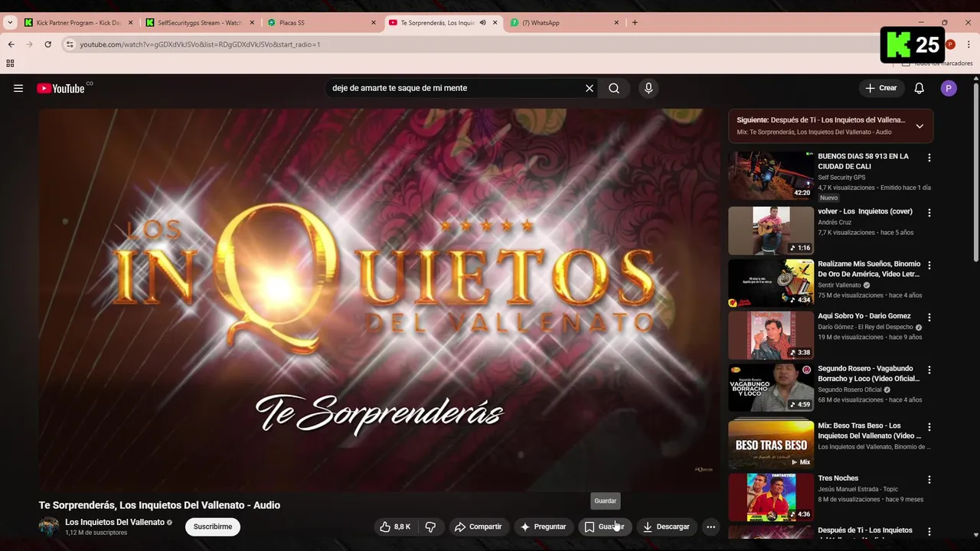This screenshot has height=551, width=980.
Task: Open the YouTube hamburger guide menu
Action: [18, 88]
